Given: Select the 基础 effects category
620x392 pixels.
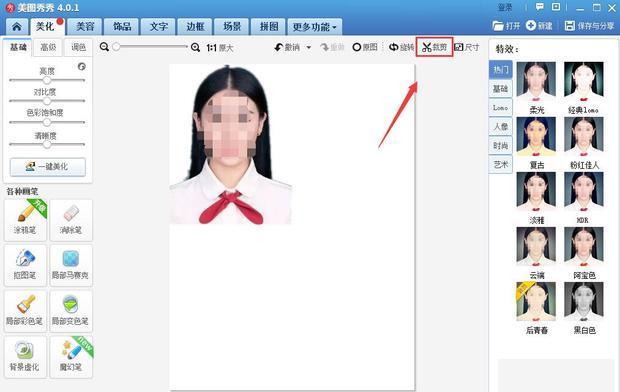Looking at the screenshot, I should click(x=501, y=89).
